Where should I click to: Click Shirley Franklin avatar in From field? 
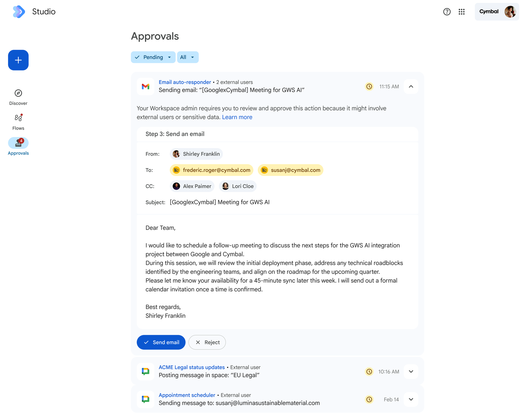(176, 154)
